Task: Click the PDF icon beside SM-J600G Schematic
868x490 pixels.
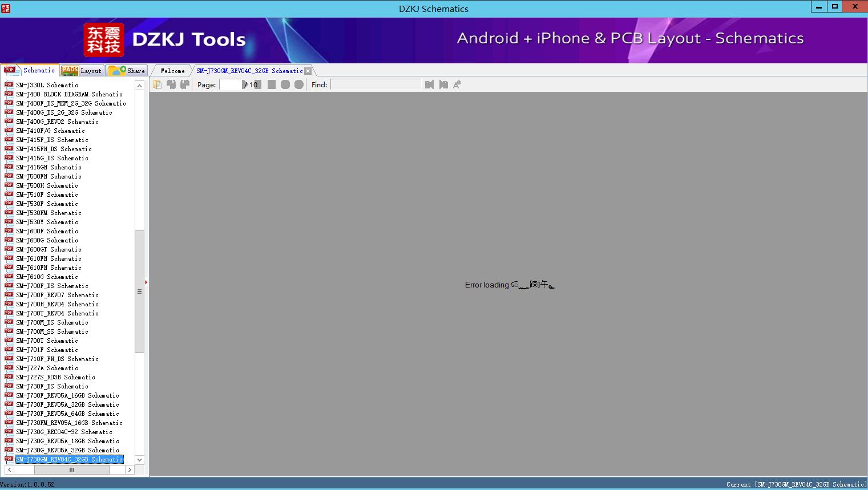Action: [x=9, y=240]
